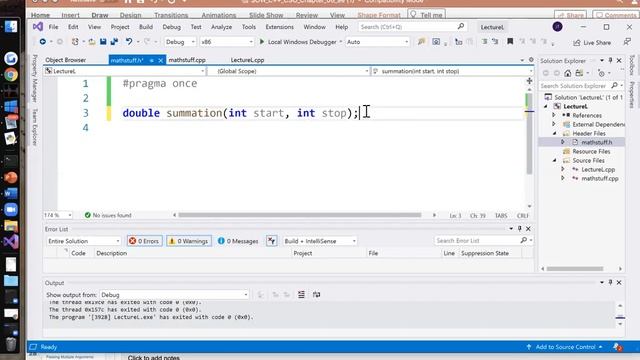Click the Visual Studio logo icon
This screenshot has width=640, height=360.
pos(38,27)
